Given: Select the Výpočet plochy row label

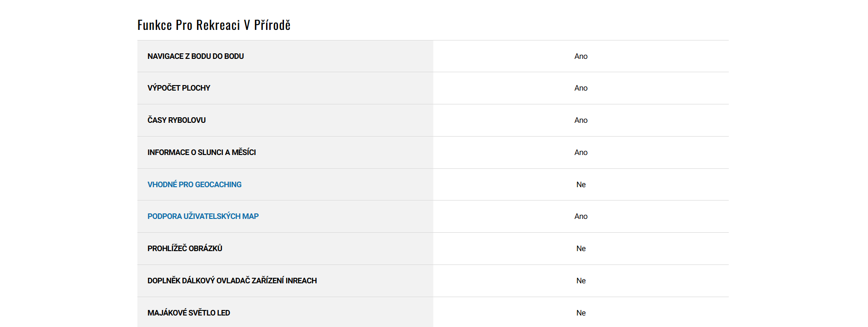Looking at the screenshot, I should pyautogui.click(x=179, y=88).
